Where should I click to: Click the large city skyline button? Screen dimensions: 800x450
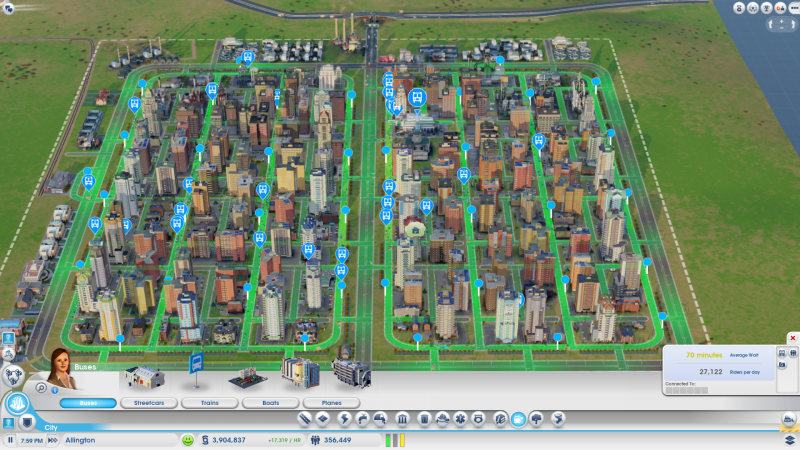coord(17,404)
